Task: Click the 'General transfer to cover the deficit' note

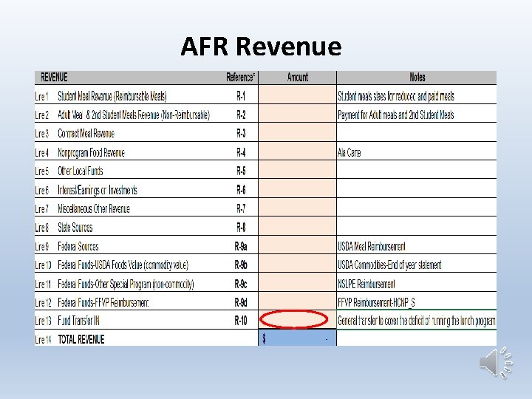Action: pyautogui.click(x=417, y=321)
